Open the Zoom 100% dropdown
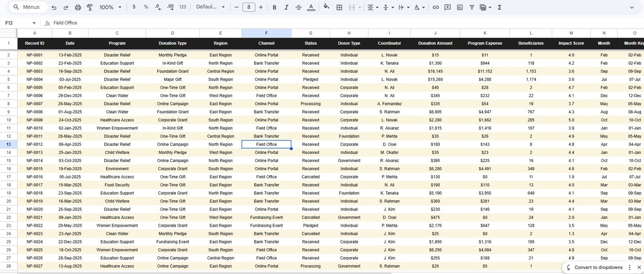Screen dimensions: 644x274 tap(110, 7)
